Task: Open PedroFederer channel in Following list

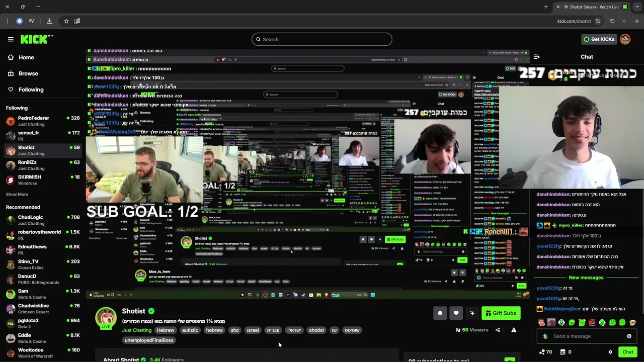Action: (x=43, y=121)
